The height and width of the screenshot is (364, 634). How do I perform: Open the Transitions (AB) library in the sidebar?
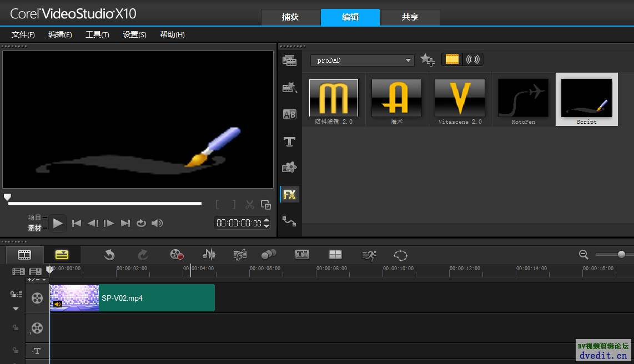(x=289, y=114)
